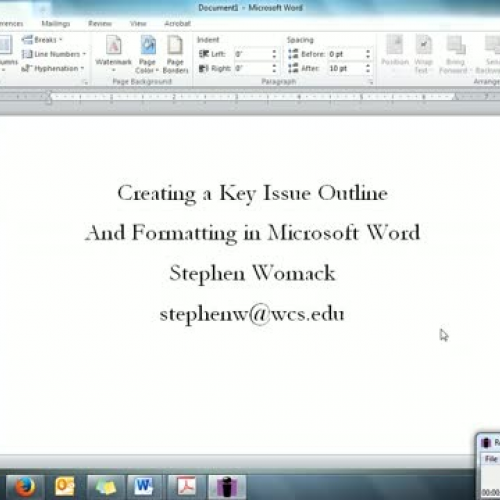The image size is (500, 500).
Task: Open Line Numbers dropdown
Action: click(54, 54)
